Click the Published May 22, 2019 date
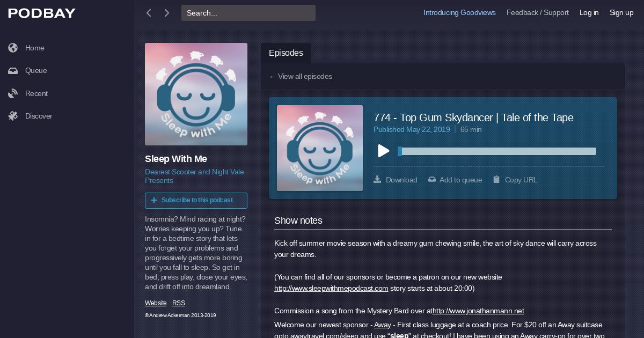Image resolution: width=644 pixels, height=338 pixels. [x=412, y=129]
